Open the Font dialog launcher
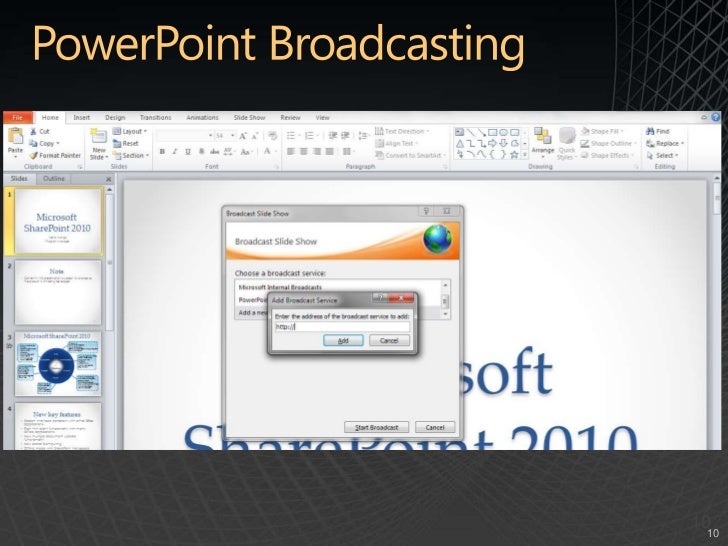Image resolution: width=728 pixels, height=546 pixels. [277, 167]
